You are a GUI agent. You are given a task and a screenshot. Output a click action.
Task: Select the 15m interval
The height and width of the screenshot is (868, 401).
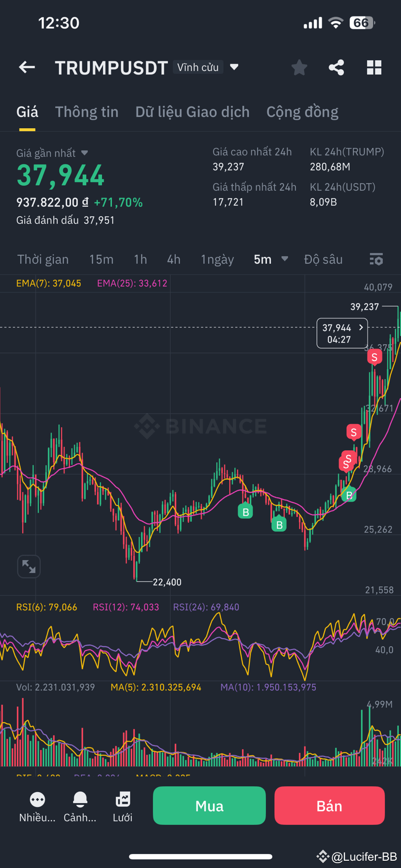pos(101,259)
